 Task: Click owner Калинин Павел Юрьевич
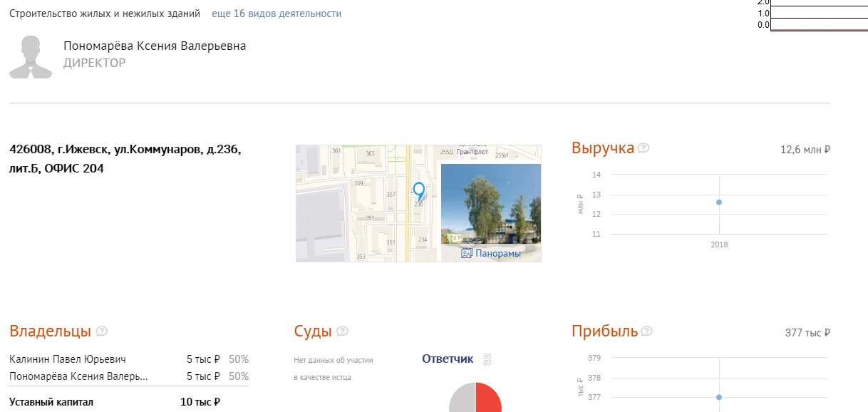click(x=68, y=359)
